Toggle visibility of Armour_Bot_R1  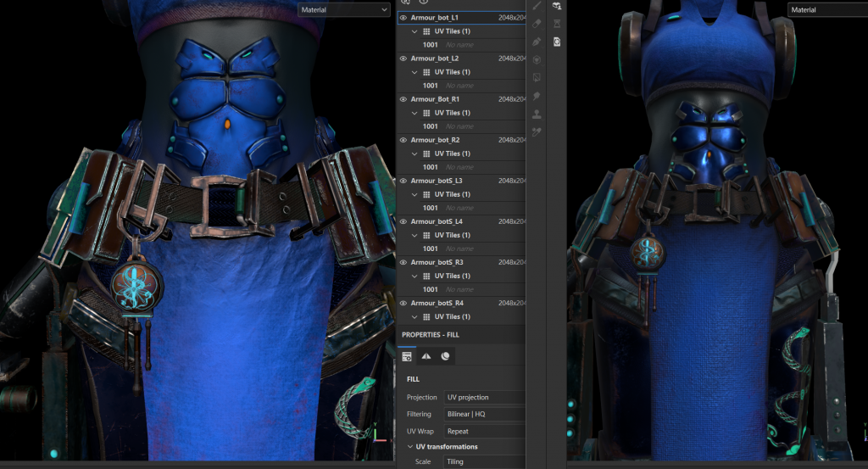(x=403, y=99)
